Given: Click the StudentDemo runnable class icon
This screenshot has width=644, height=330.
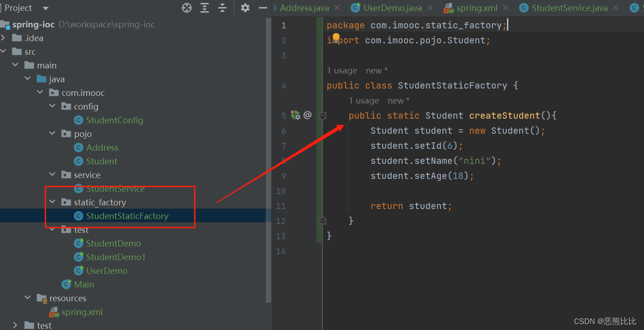Looking at the screenshot, I should tap(79, 243).
